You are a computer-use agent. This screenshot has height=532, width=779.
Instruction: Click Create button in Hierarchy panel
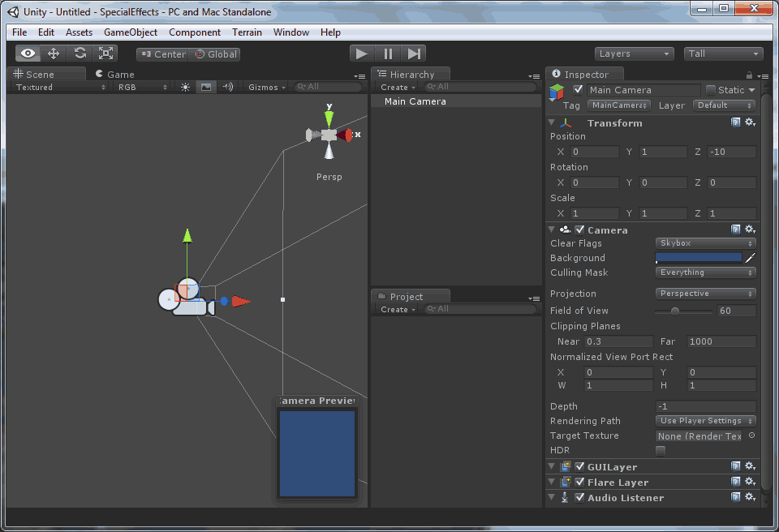(x=398, y=88)
